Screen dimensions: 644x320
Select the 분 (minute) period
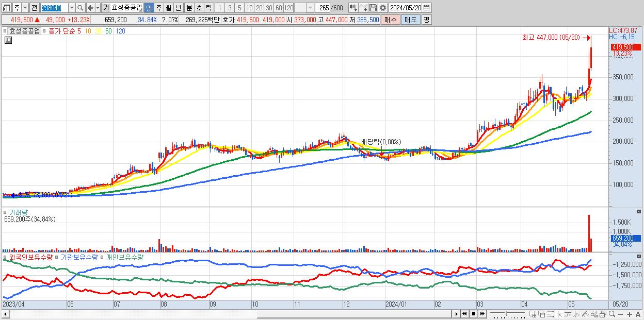(188, 8)
